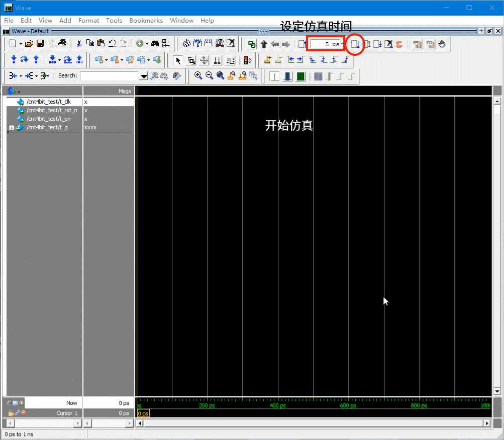The width and height of the screenshot is (504, 440).
Task: Click the Undo icon
Action: 112,43
